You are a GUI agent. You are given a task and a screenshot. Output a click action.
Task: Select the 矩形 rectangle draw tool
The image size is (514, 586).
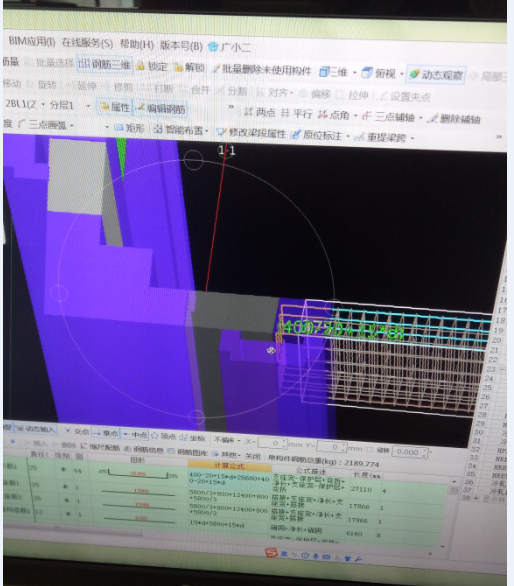[x=129, y=128]
